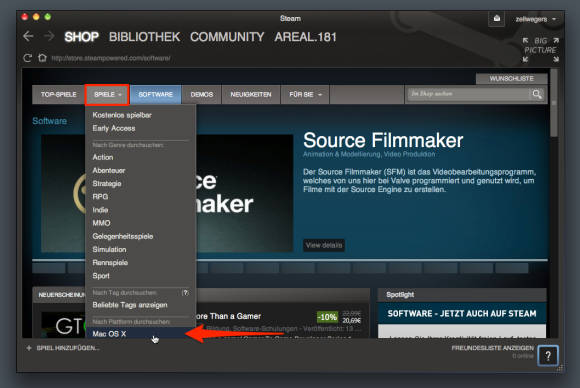This screenshot has width=580, height=388.
Task: Select the RPG genre
Action: pyautogui.click(x=100, y=197)
